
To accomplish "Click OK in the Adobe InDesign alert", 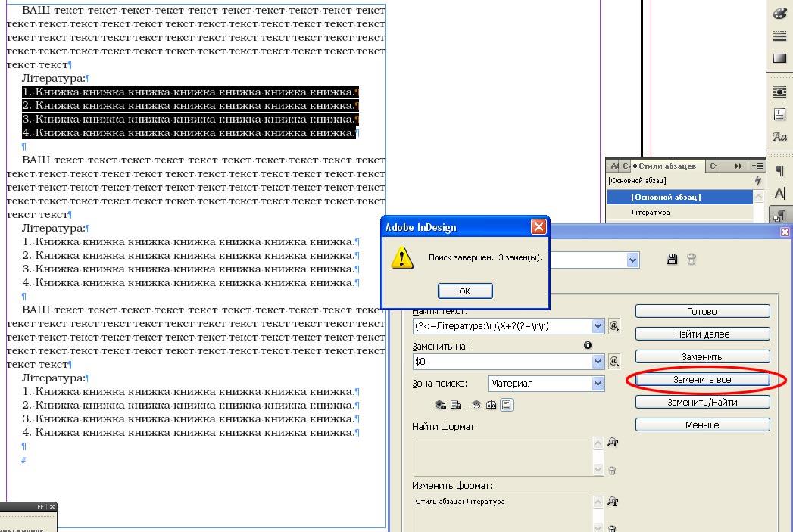I will tap(465, 291).
